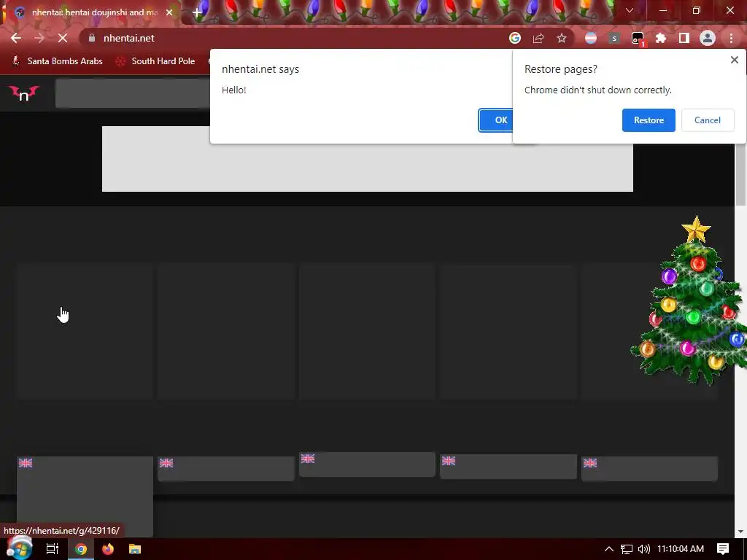Click OK in the "nhentai.net says" dialog
This screenshot has height=560, width=747.
tap(496, 120)
